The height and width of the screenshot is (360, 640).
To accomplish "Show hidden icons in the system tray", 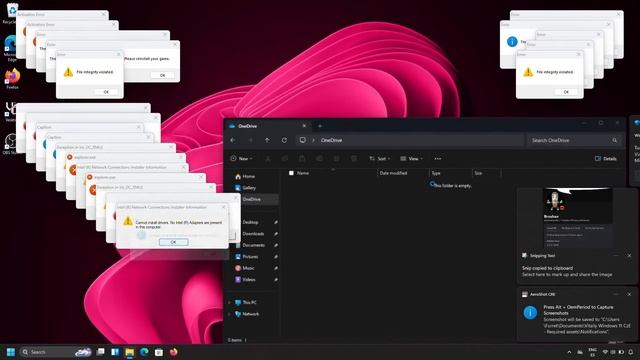I will (569, 352).
